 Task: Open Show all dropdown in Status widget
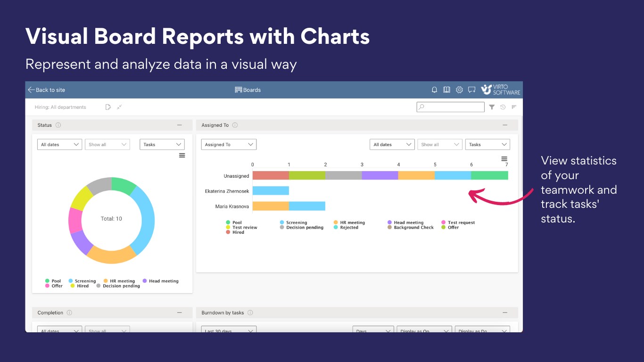[x=107, y=145]
